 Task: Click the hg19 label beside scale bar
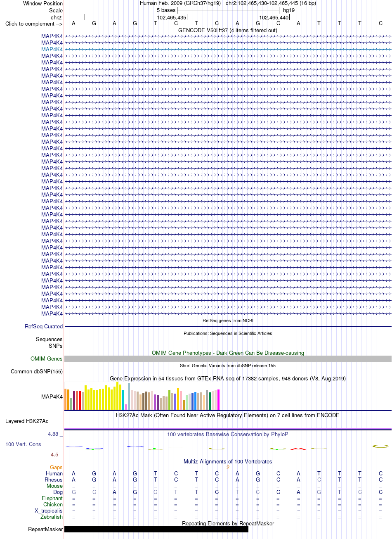289,10
